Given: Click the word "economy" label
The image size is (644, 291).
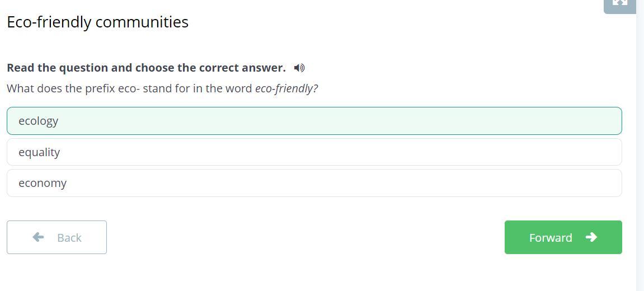Looking at the screenshot, I should 43,184.
